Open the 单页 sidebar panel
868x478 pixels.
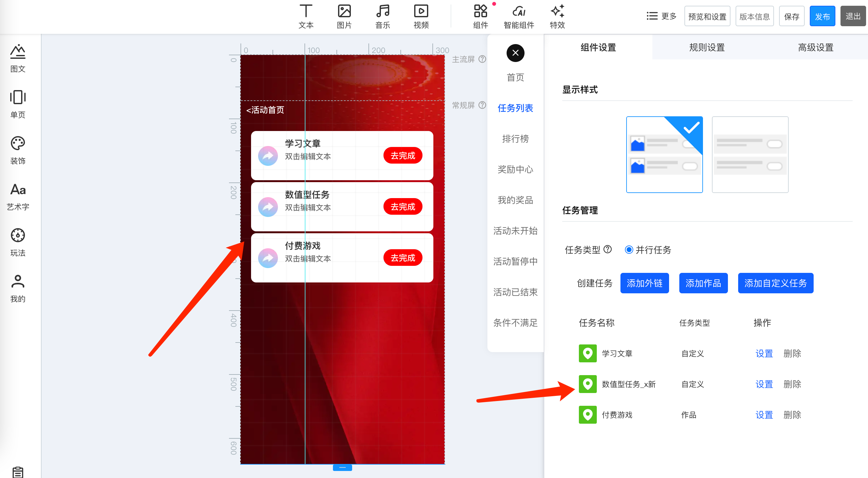pos(18,104)
